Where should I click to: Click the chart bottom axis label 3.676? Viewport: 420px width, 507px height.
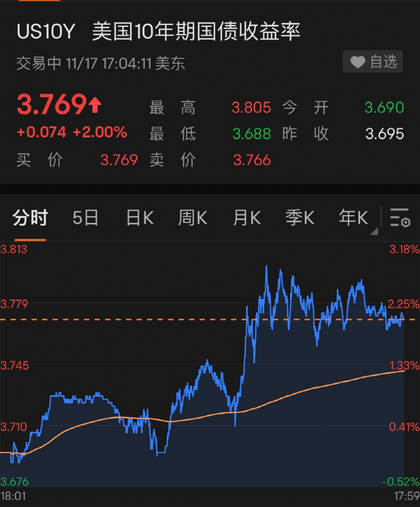pos(14,482)
